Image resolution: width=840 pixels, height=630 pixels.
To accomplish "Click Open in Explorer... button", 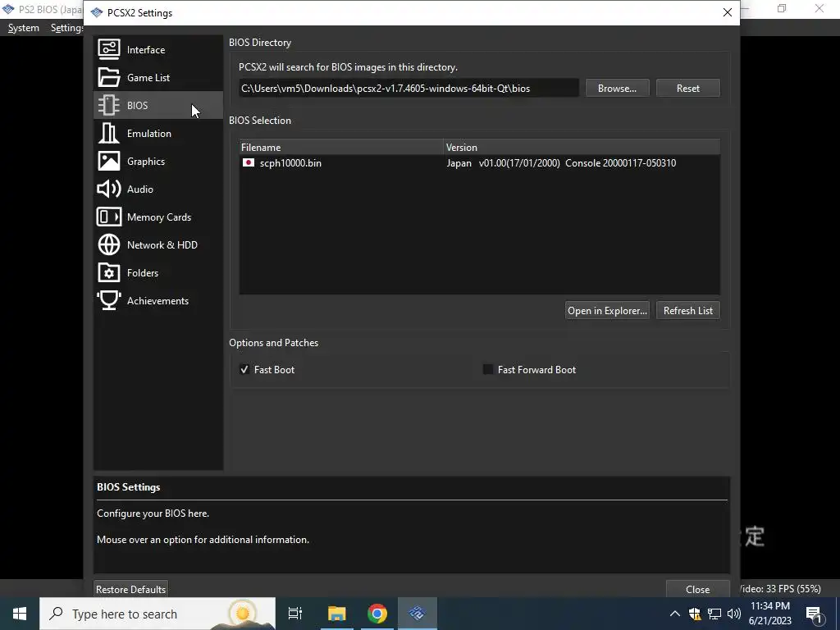I will pos(607,310).
